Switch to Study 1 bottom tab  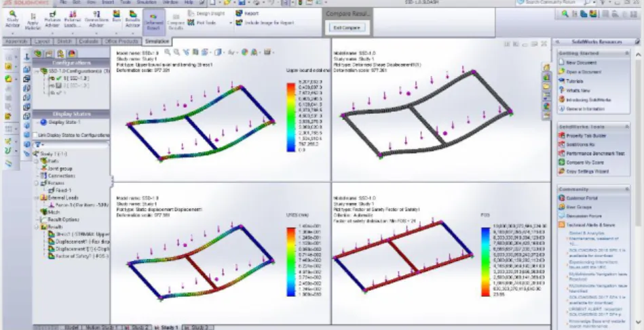coord(167,327)
